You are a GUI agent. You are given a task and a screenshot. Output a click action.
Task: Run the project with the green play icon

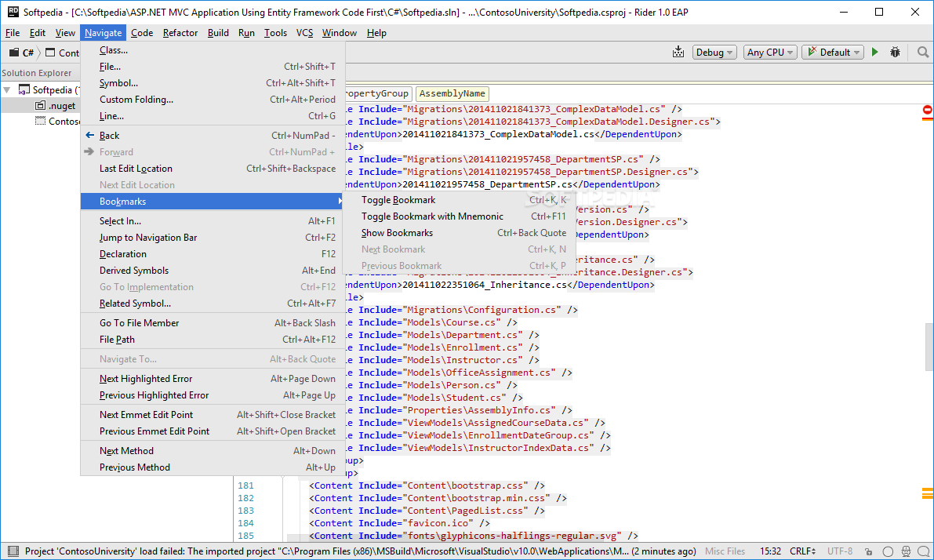875,53
